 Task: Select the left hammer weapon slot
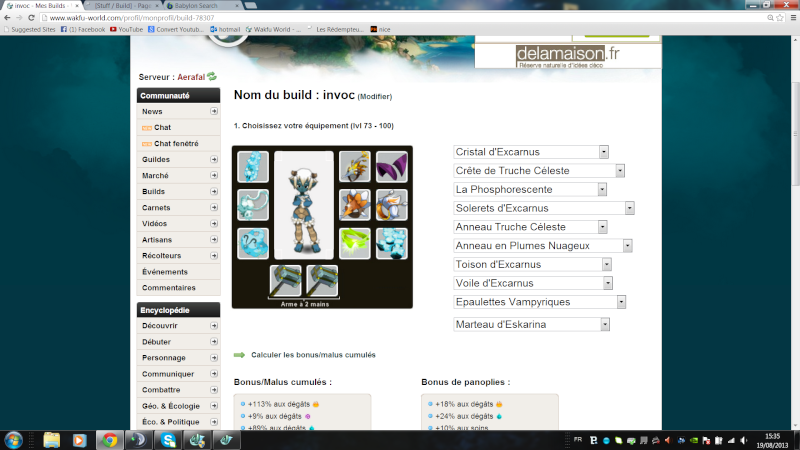(286, 280)
